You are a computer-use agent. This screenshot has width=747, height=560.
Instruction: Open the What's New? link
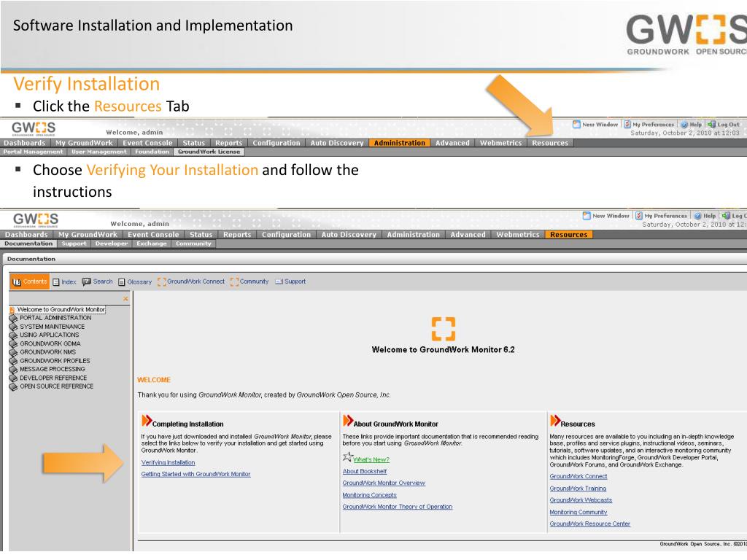coord(371,460)
